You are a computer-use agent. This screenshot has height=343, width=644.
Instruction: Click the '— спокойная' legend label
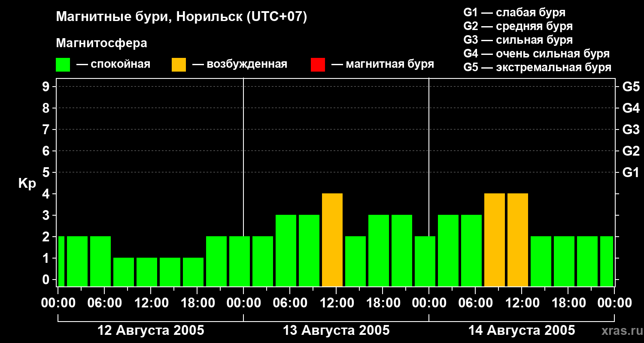pos(113,65)
